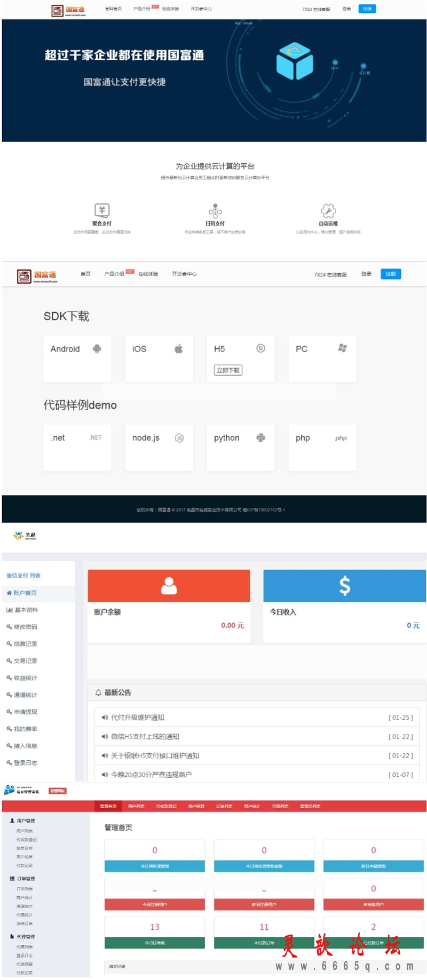Select the 管理首页 tab in the red admin bar
This screenshot has width=427, height=980.
tap(108, 806)
